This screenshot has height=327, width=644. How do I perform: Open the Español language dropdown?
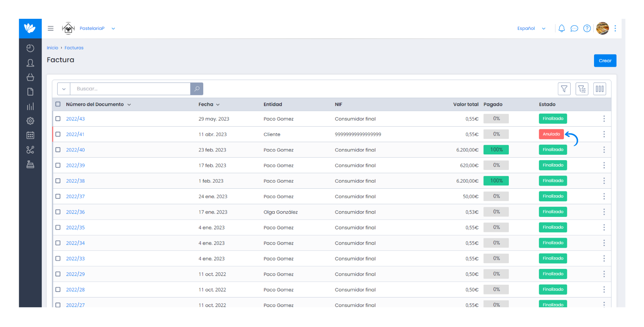click(x=531, y=29)
